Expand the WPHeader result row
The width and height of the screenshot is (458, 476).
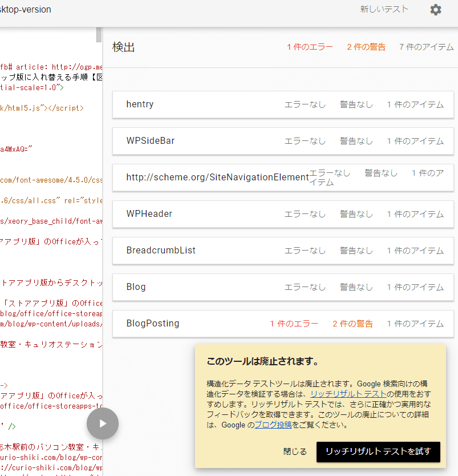[283, 214]
